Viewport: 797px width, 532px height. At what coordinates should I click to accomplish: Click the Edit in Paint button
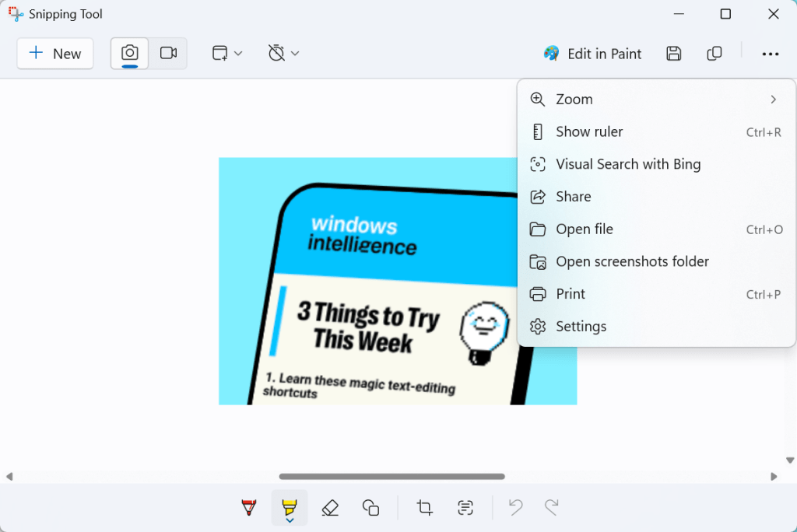click(x=592, y=54)
